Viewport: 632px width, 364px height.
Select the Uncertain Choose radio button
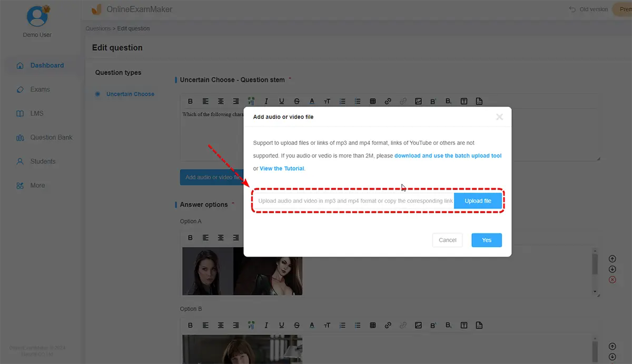click(97, 94)
